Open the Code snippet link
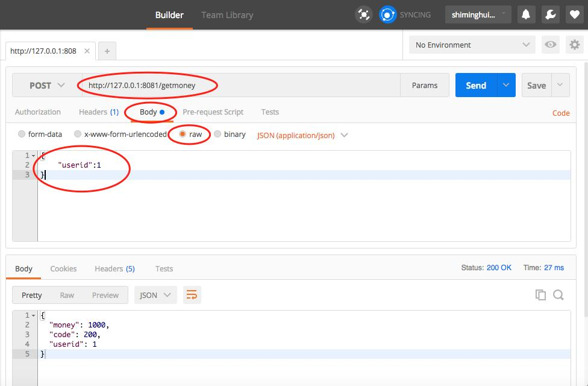The height and width of the screenshot is (386, 588). coord(561,113)
